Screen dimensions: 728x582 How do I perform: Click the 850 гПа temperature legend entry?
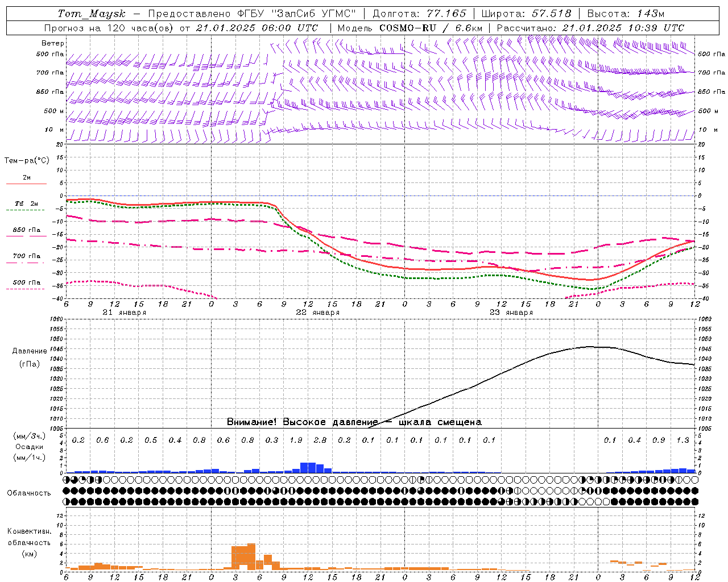tap(26, 230)
